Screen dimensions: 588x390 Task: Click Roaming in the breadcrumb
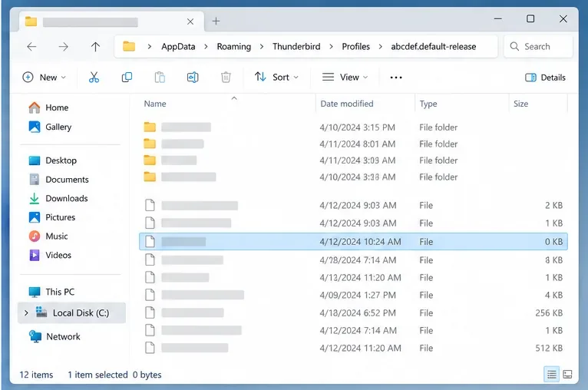tap(233, 47)
